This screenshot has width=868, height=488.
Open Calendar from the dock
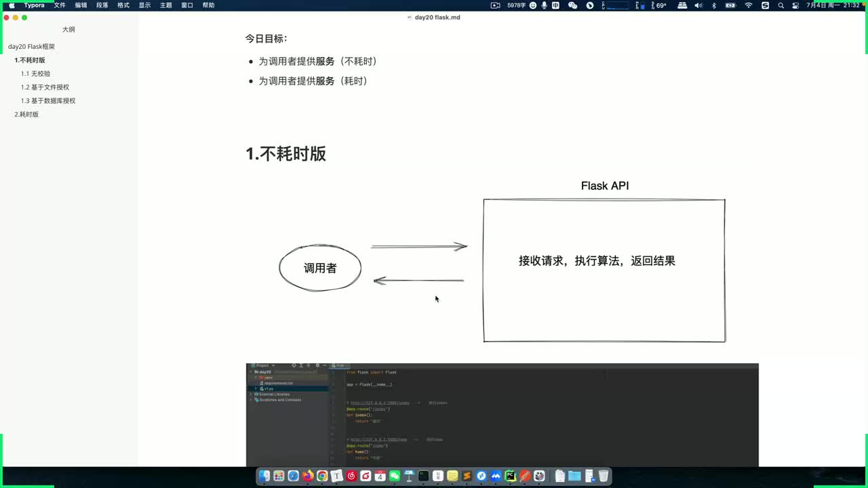click(380, 476)
